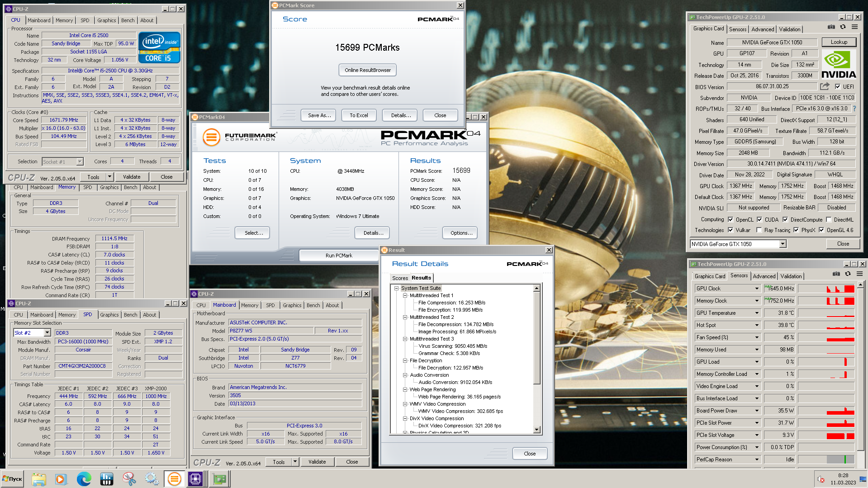
Task: Switch to Bench tab in top CPU-Z window
Action: point(128,20)
